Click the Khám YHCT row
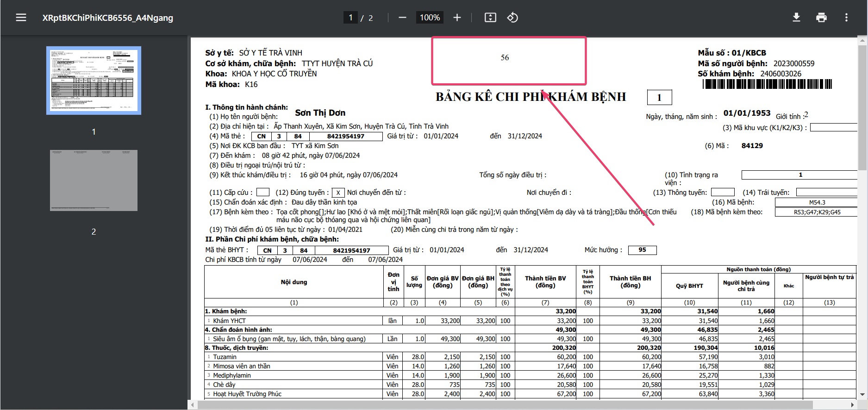The height and width of the screenshot is (410, 868). 530,321
